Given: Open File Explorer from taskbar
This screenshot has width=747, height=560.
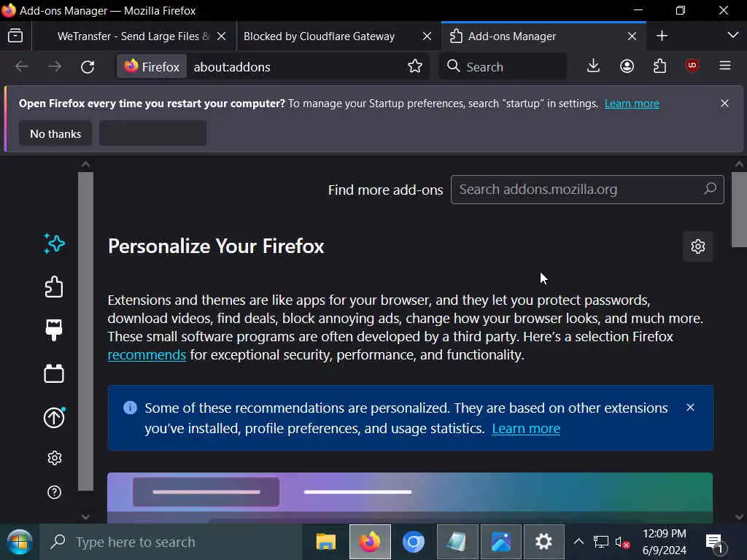Looking at the screenshot, I should 326,542.
